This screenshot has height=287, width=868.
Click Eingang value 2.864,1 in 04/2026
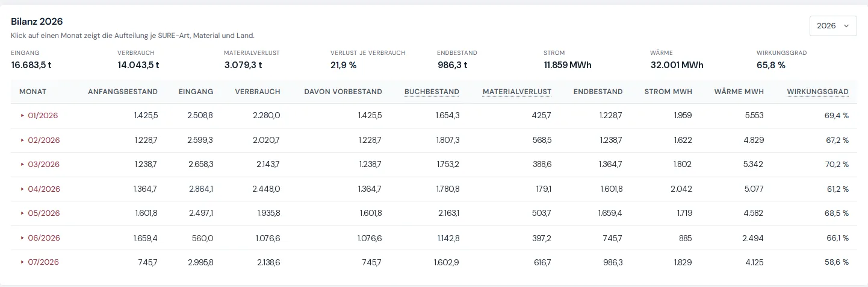tap(200, 189)
